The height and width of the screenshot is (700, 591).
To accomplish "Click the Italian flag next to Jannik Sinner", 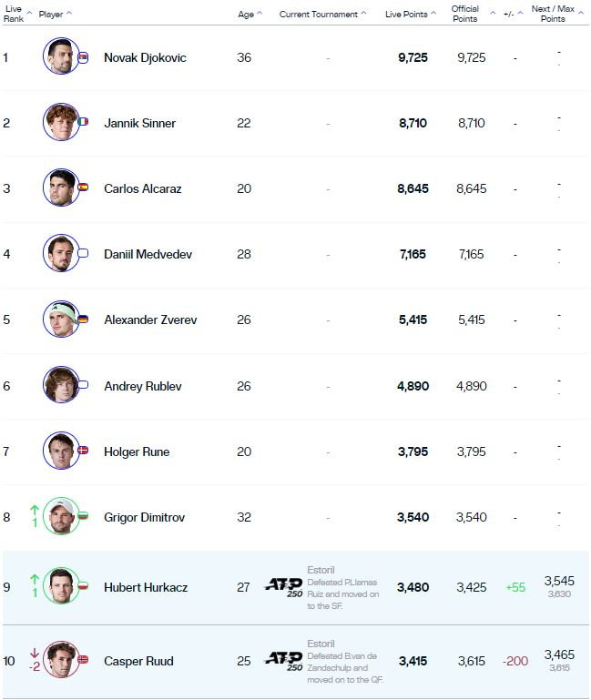I will pyautogui.click(x=84, y=121).
